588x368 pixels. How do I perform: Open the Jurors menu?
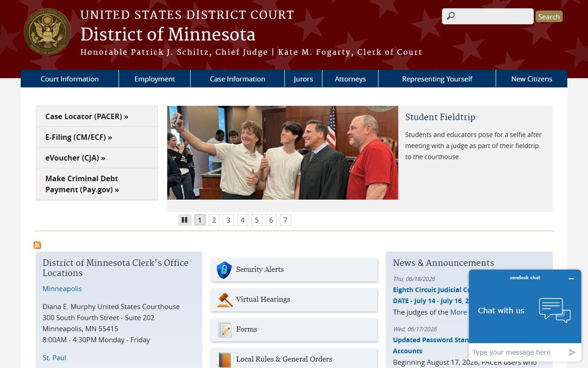tap(304, 79)
